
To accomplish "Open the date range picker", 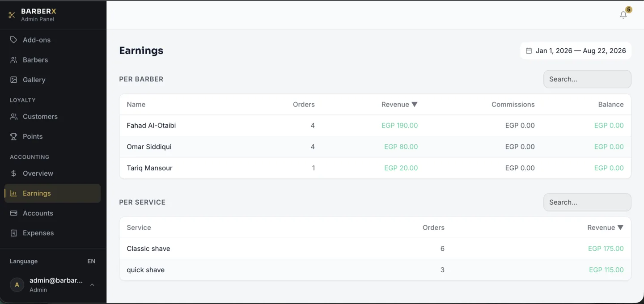I will (576, 51).
